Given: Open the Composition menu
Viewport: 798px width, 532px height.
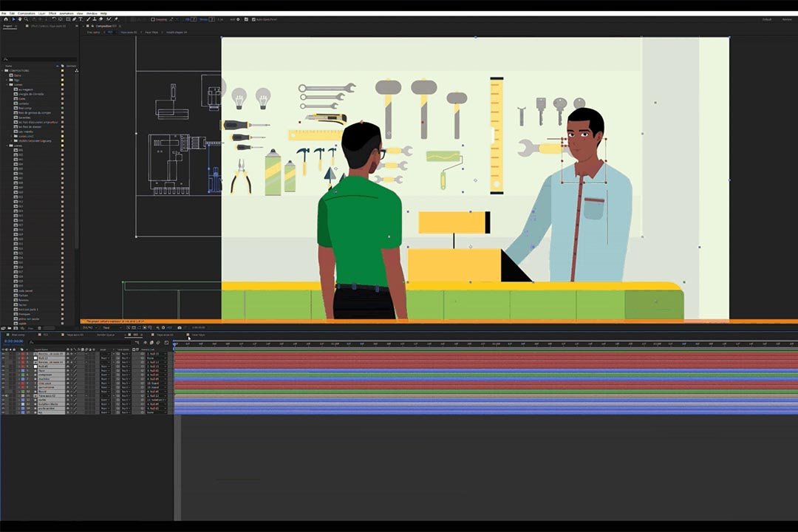Looking at the screenshot, I should pyautogui.click(x=27, y=13).
